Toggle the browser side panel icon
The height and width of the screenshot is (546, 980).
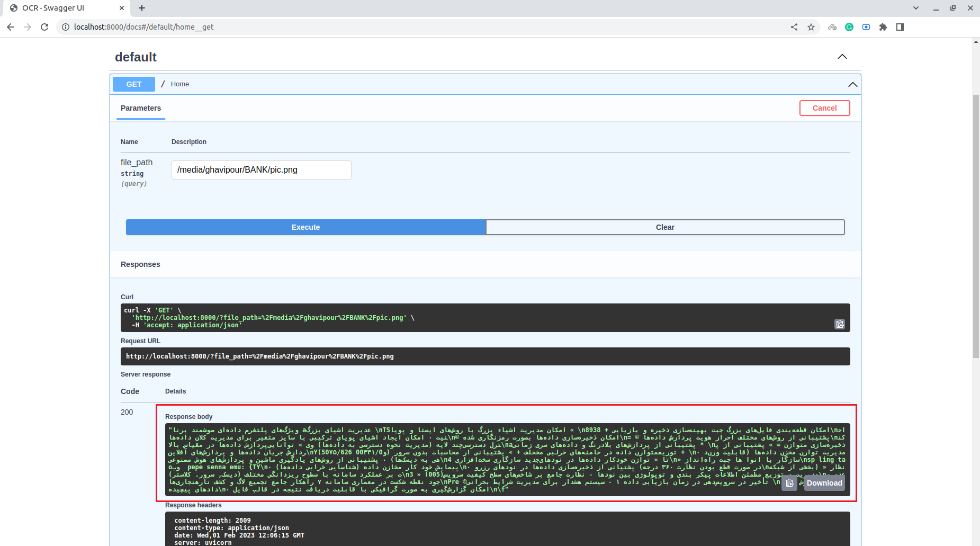(x=900, y=27)
